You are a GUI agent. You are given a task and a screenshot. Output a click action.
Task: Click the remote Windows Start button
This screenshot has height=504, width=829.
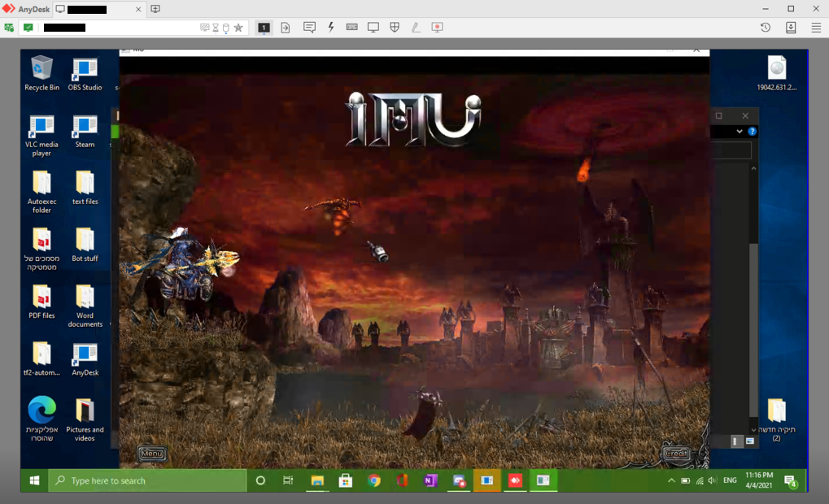[x=34, y=480]
